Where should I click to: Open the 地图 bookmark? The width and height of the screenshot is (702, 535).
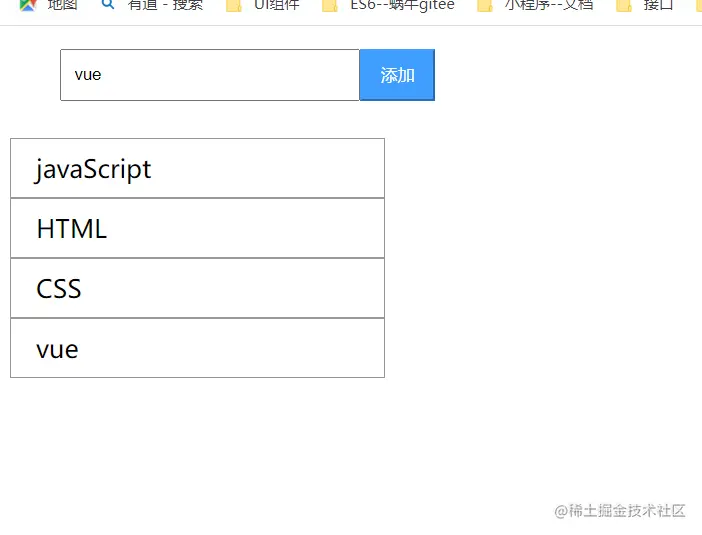48,5
